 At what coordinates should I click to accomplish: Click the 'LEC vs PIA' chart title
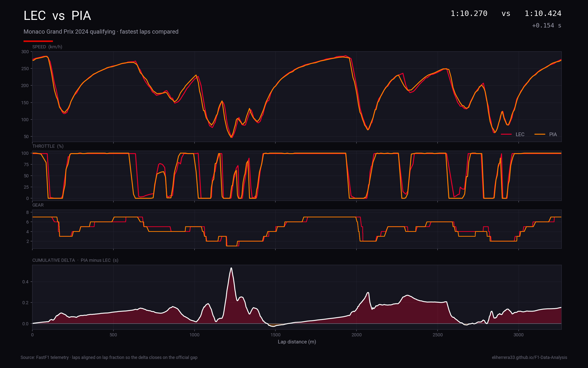(x=57, y=16)
